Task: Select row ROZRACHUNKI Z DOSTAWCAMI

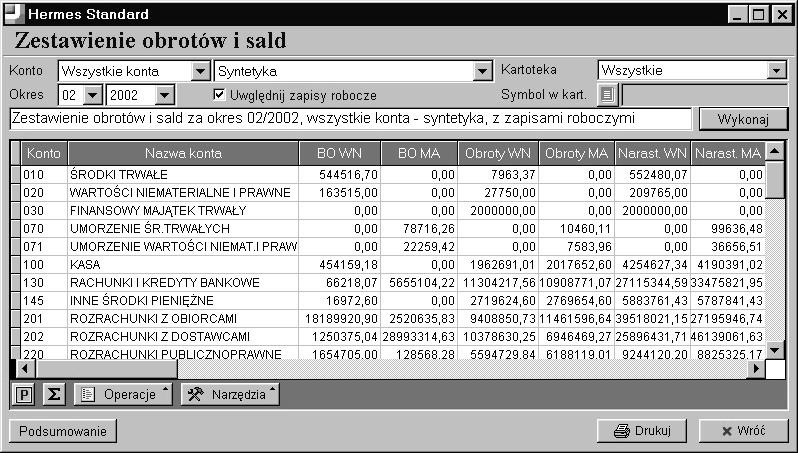Action: coord(392,336)
